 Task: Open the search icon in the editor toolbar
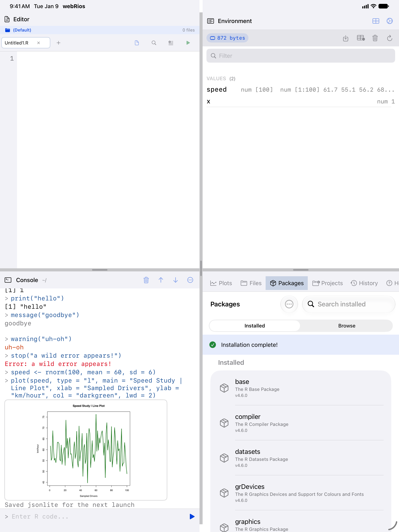click(154, 43)
